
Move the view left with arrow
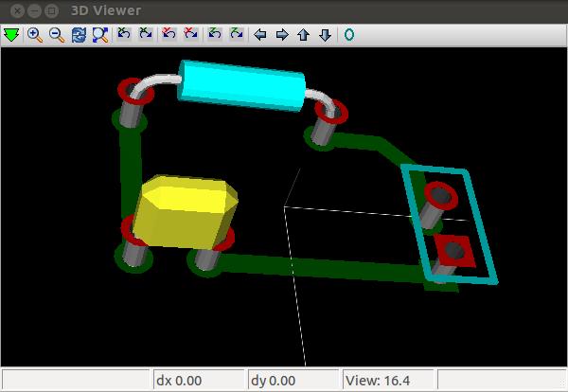[260, 35]
